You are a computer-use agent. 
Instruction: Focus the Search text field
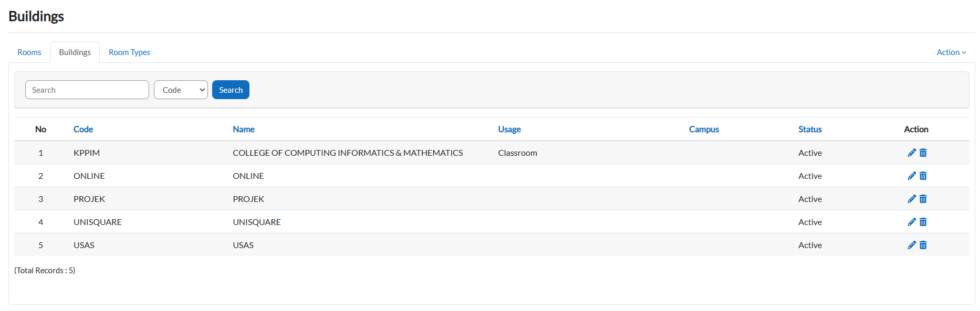[87, 90]
